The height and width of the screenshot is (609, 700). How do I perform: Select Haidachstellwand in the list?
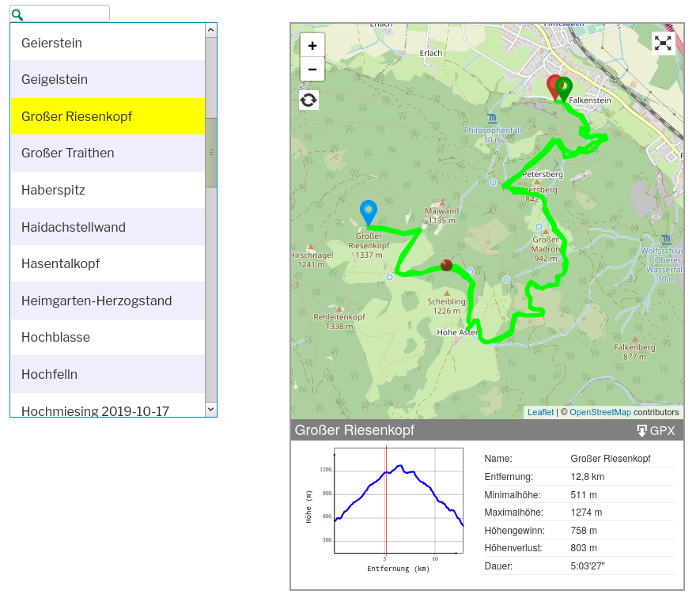tap(108, 227)
